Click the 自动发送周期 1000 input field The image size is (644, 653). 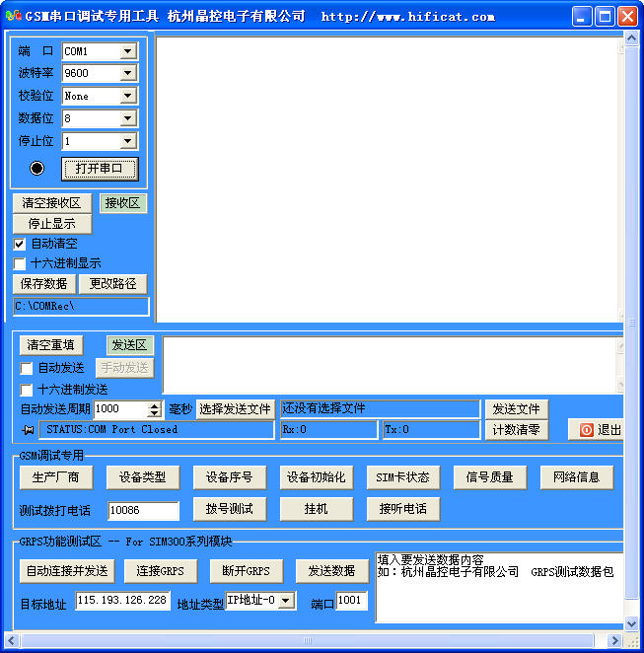[120, 409]
